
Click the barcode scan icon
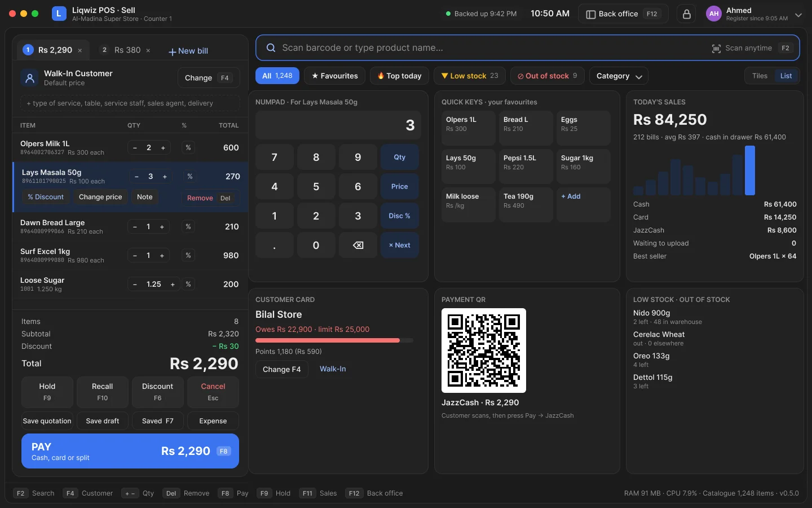716,49
